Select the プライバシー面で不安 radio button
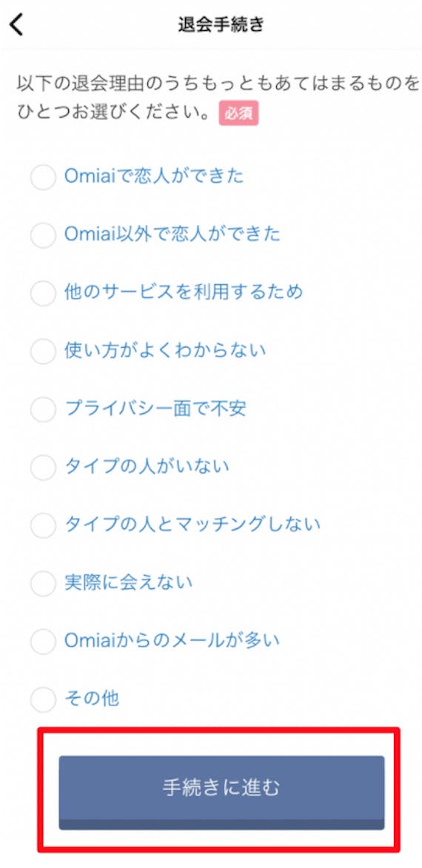The height and width of the screenshot is (868, 422). (43, 409)
